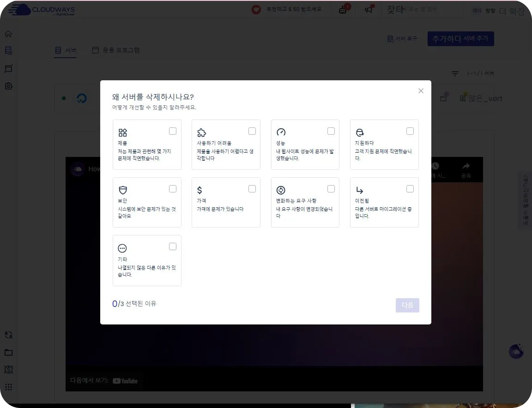Image resolution: width=532 pixels, height=408 pixels.
Task: Open announcements via the megaphone icon
Action: (x=369, y=10)
